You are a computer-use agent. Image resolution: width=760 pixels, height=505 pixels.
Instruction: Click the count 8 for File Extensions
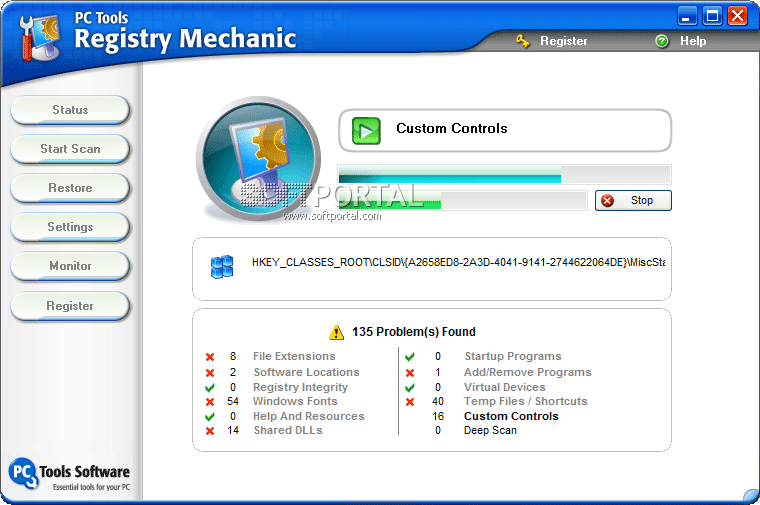pos(233,356)
